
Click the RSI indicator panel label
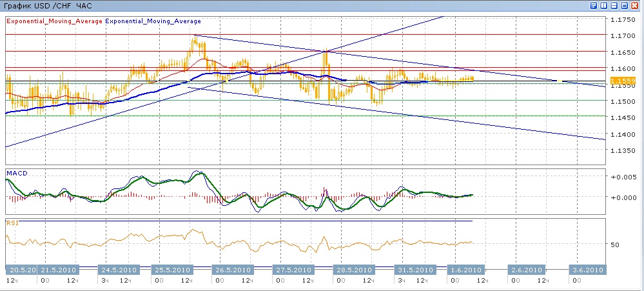[x=12, y=223]
